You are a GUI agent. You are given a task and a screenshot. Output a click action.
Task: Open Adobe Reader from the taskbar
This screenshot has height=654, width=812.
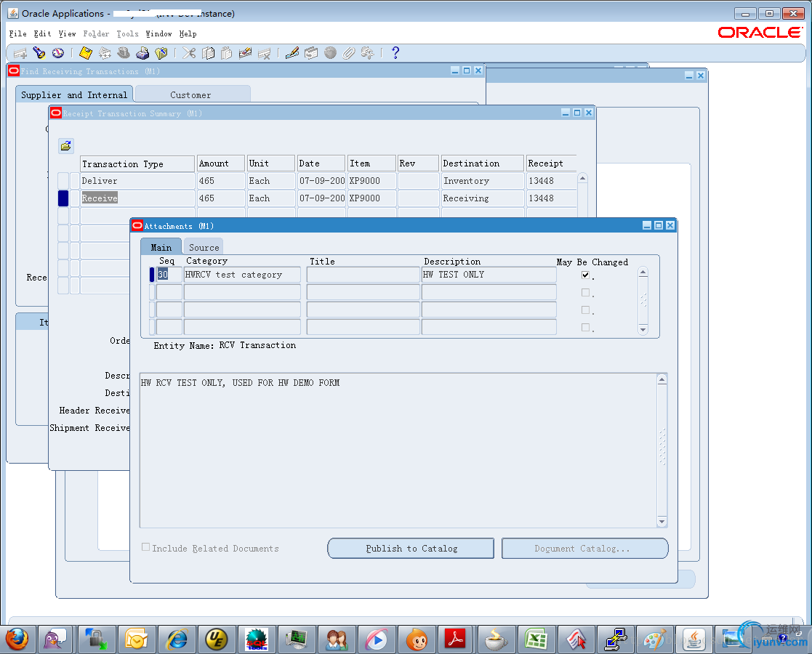pyautogui.click(x=456, y=639)
